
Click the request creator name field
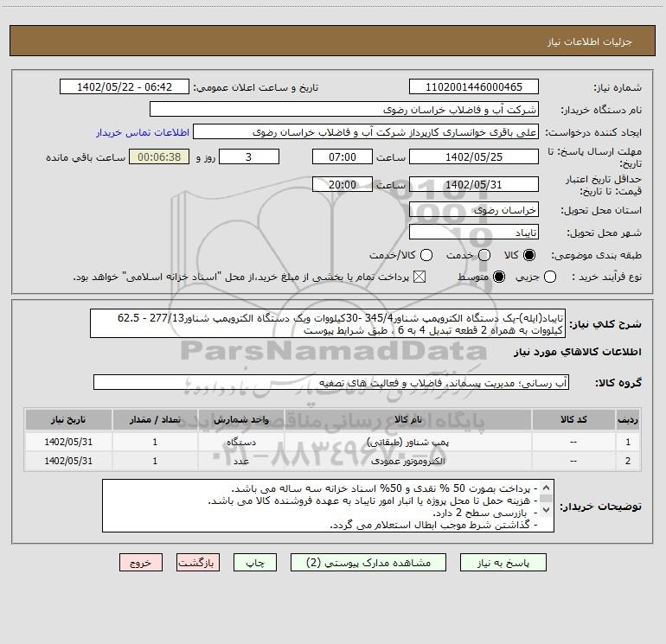366,131
